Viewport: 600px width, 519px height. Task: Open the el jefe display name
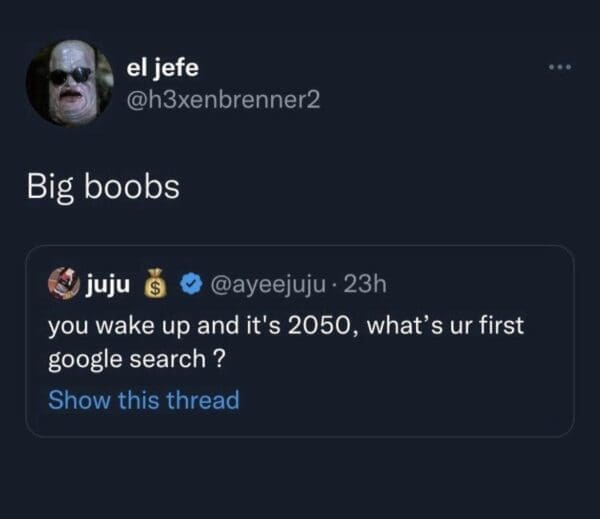[x=163, y=69]
